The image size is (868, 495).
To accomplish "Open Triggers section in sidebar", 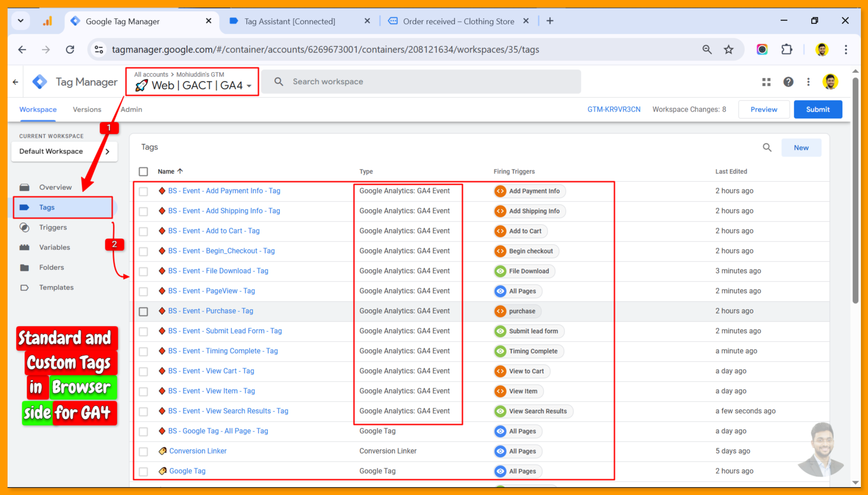I will click(x=52, y=227).
